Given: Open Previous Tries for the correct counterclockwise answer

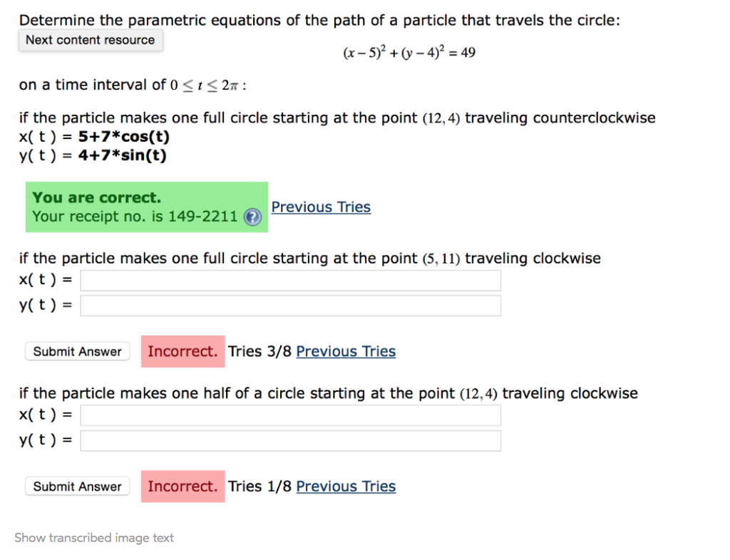Looking at the screenshot, I should coord(321,207).
